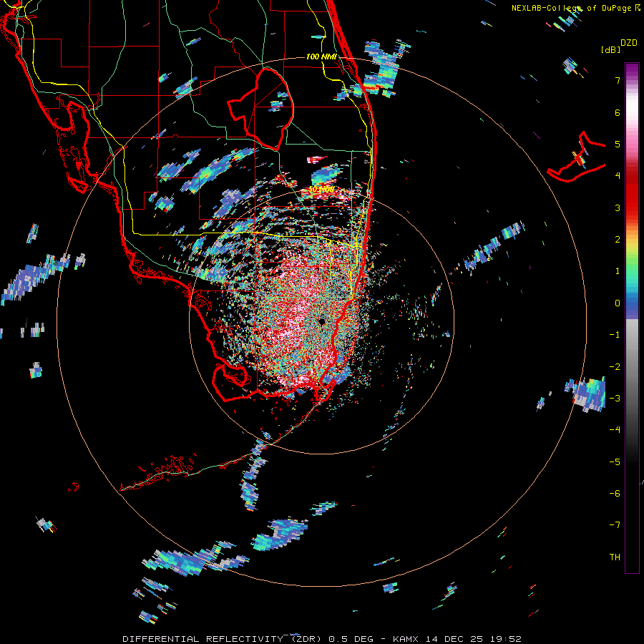Click the "100 NMI" range ring label
644x644 pixels.
[x=321, y=57]
